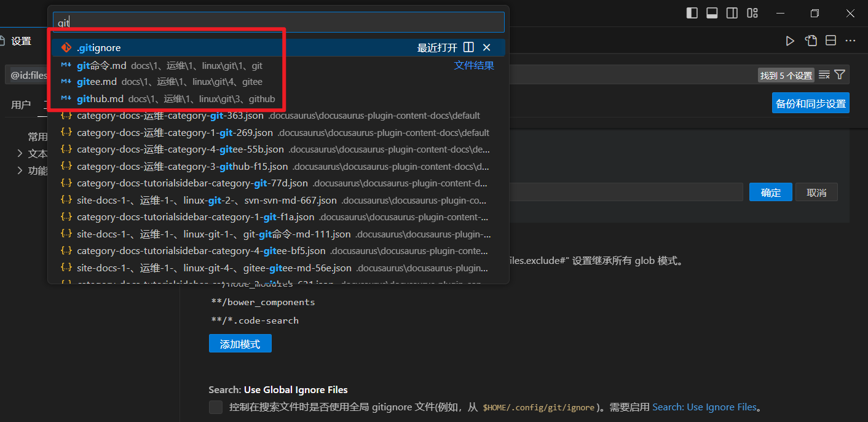
Task: Cancel pattern with 取消 button
Action: click(816, 192)
